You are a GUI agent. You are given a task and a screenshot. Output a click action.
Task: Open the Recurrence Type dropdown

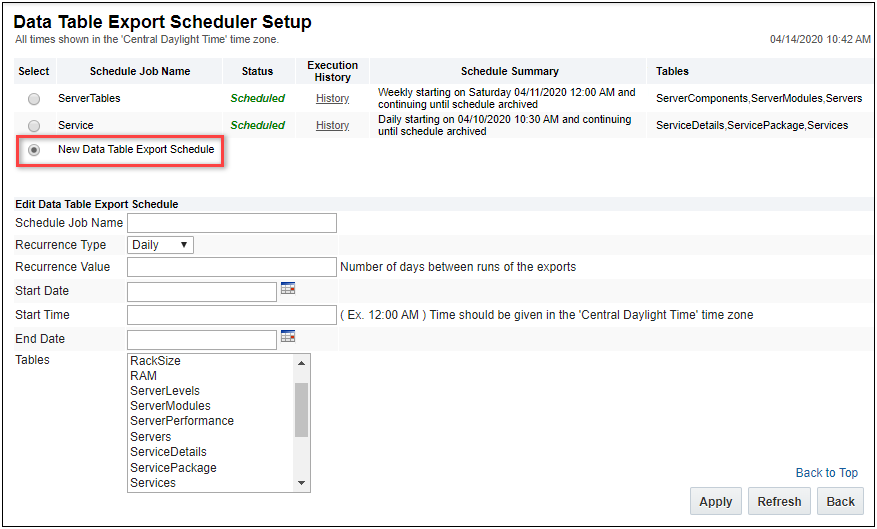coord(160,245)
